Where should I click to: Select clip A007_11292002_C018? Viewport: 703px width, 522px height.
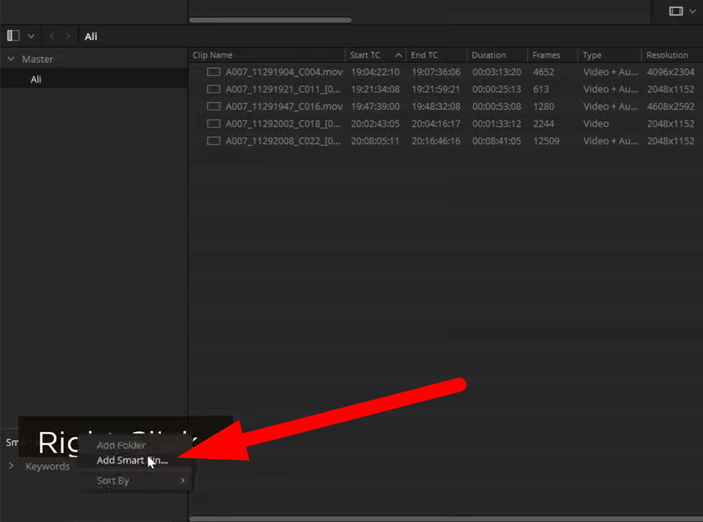pos(283,123)
